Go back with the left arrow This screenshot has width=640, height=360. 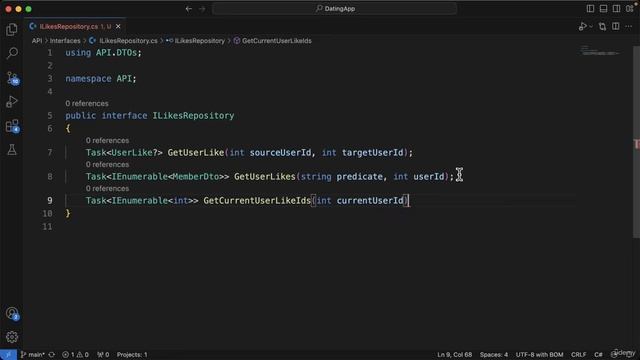click(189, 9)
